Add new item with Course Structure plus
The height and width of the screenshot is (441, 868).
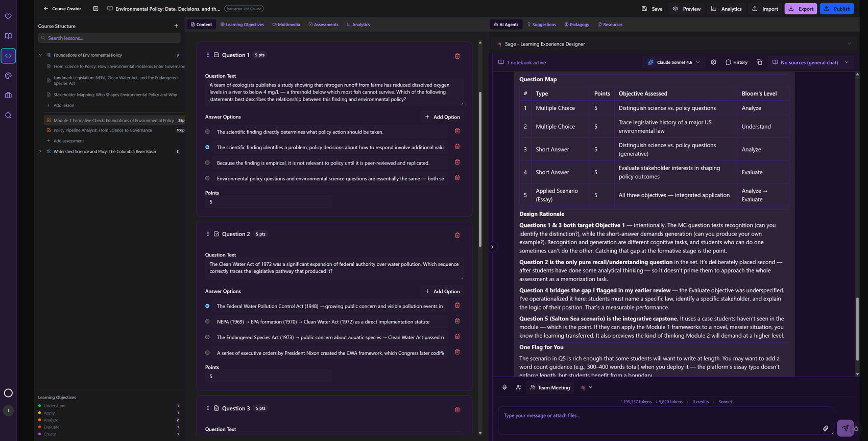(176, 26)
